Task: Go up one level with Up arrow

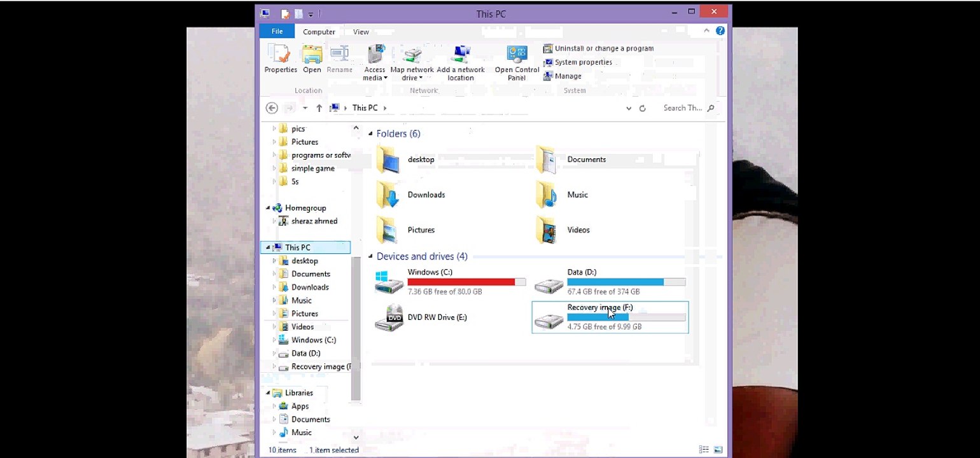Action: click(x=319, y=108)
